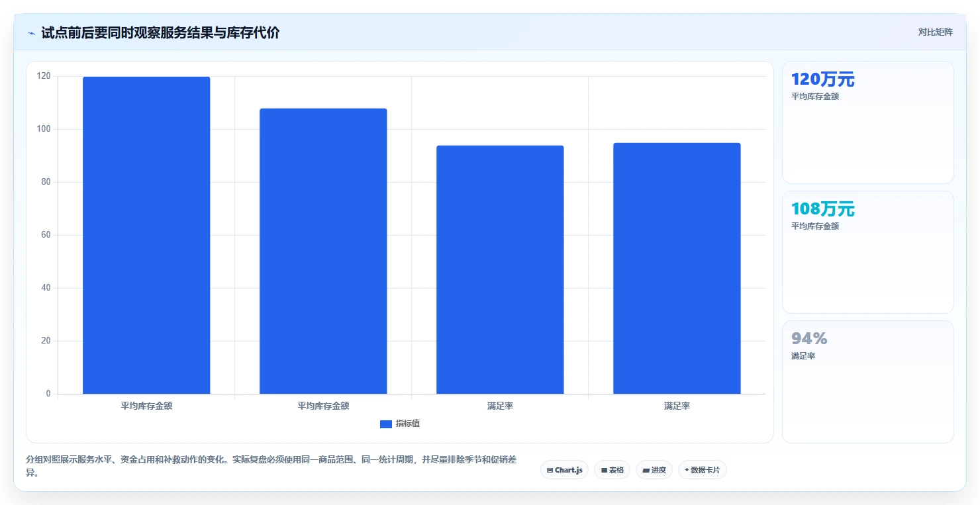Click the 120万元 card value
The width and height of the screenshot is (980, 505).
823,79
